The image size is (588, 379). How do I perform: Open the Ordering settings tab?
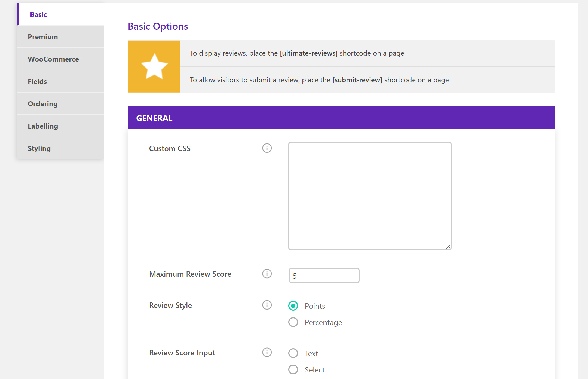click(x=42, y=103)
